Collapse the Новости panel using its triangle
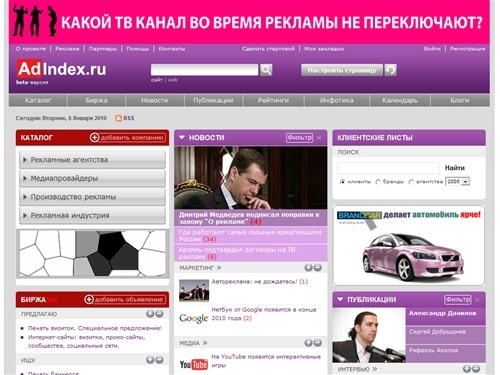 [x=182, y=137]
